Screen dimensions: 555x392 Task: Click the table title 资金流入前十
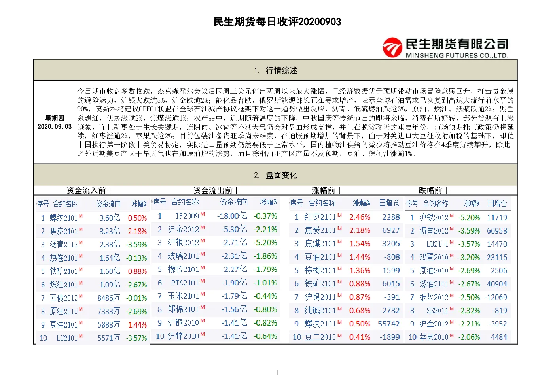tap(90, 190)
